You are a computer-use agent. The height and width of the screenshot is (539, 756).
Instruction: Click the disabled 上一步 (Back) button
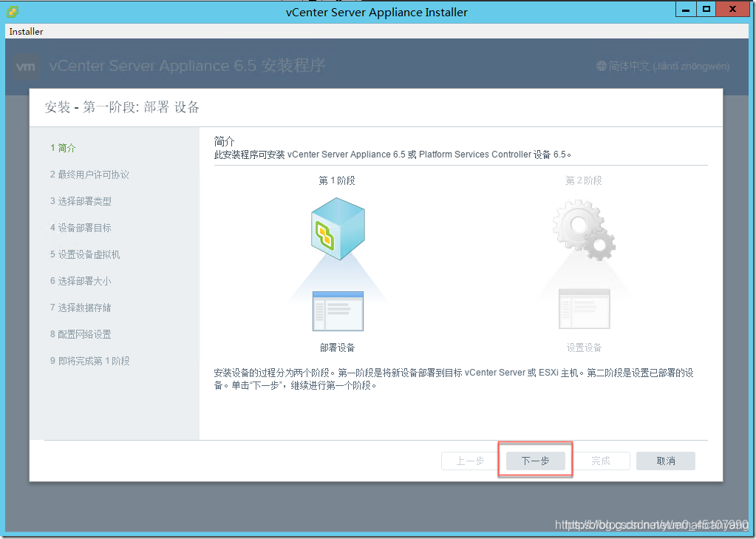[x=470, y=461]
